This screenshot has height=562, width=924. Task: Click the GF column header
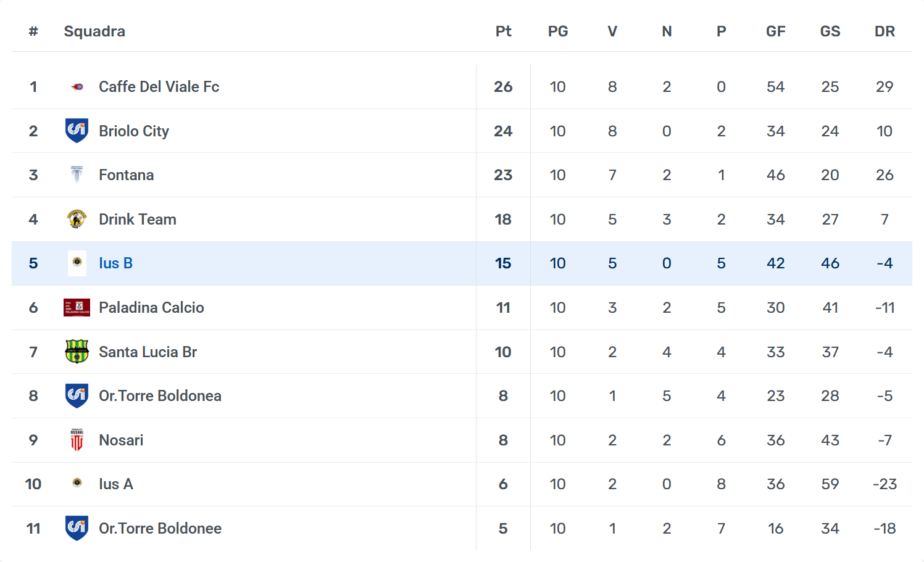click(775, 31)
